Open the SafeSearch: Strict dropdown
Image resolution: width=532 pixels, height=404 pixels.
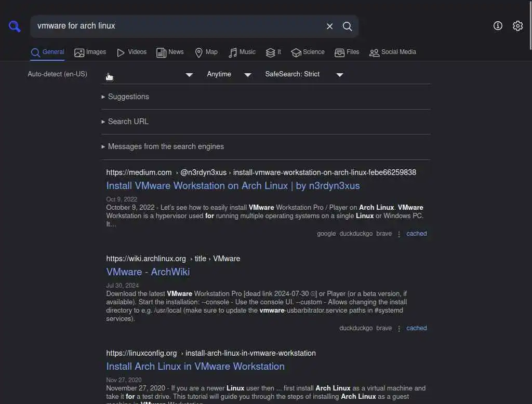(x=304, y=74)
